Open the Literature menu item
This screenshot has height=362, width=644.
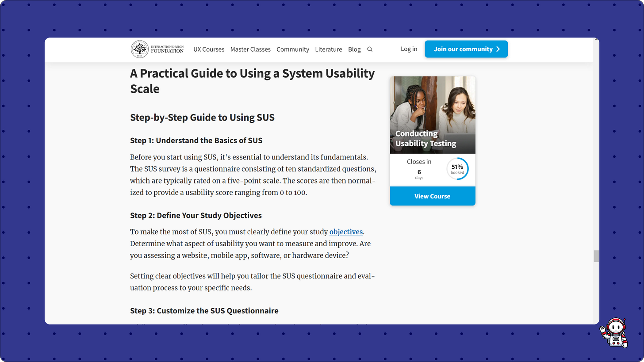tap(329, 49)
